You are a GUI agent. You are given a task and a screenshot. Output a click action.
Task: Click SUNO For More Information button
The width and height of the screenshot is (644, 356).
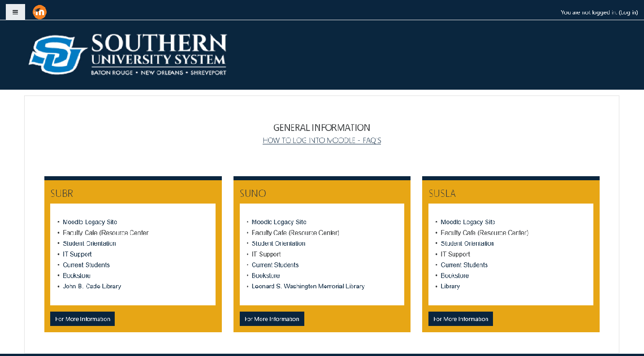[272, 319]
